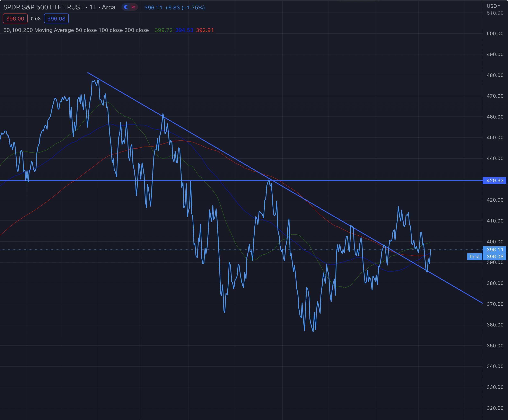The width and height of the screenshot is (508, 420).
Task: Click the 396.08 post-market axis price label
Action: [495, 257]
